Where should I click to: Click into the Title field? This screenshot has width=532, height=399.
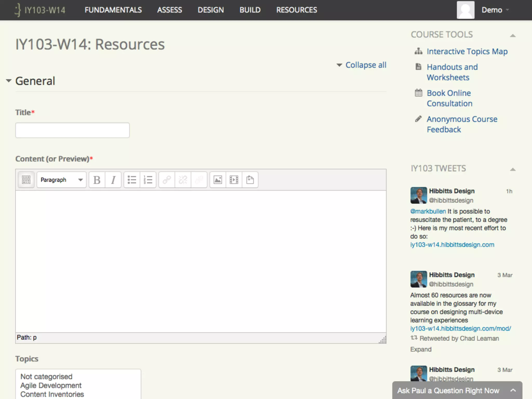(x=72, y=130)
